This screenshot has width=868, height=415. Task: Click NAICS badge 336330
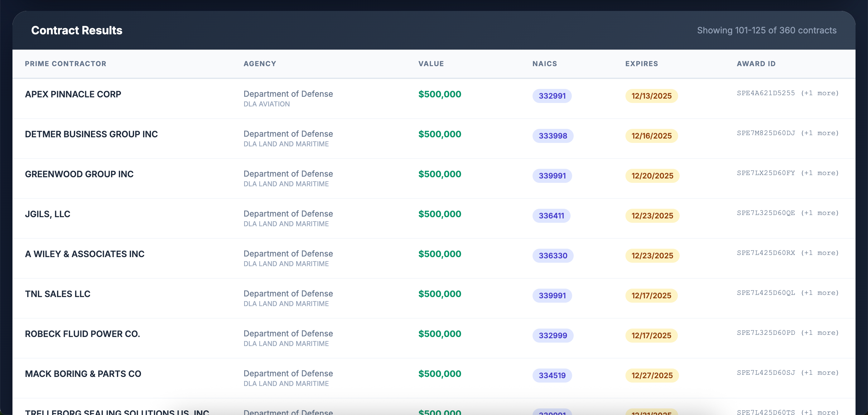(x=552, y=256)
